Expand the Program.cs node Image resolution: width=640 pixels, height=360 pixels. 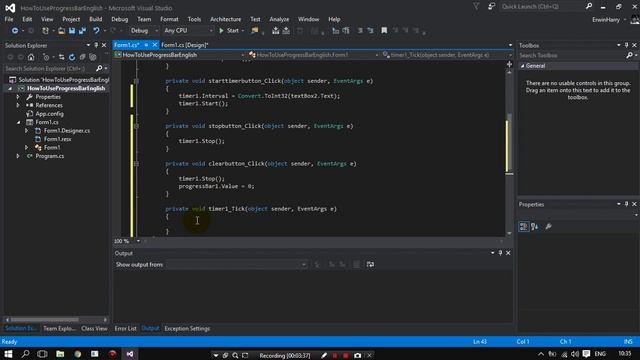click(18, 156)
